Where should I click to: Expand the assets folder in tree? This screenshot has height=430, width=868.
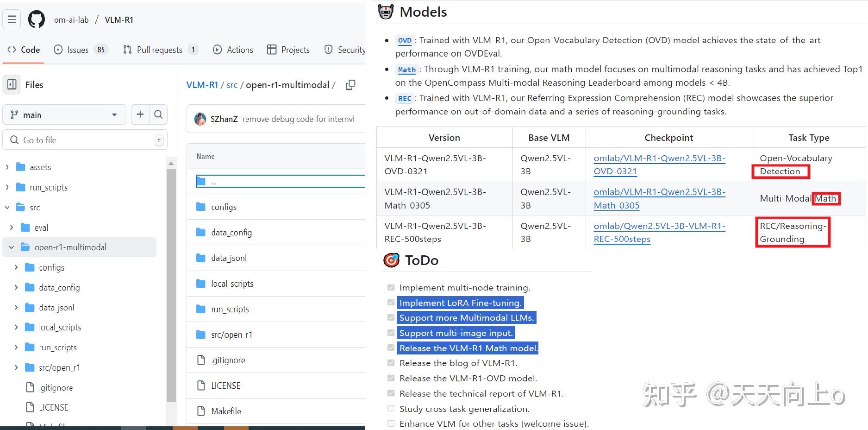pos(7,167)
